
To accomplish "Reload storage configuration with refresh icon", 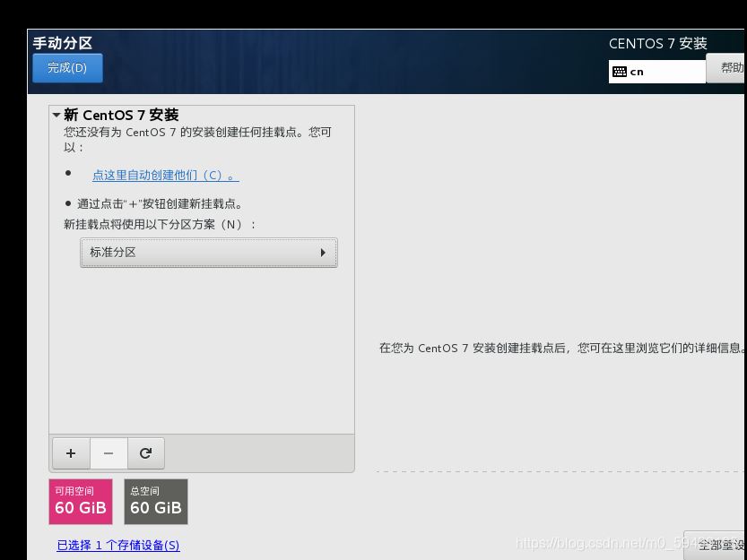I will click(146, 453).
